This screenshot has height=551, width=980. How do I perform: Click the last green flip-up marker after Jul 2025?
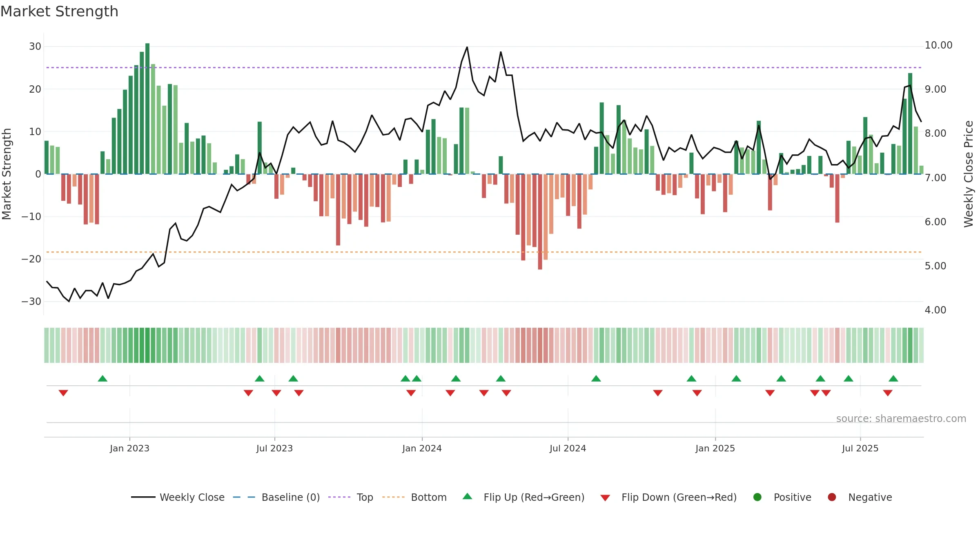(893, 378)
